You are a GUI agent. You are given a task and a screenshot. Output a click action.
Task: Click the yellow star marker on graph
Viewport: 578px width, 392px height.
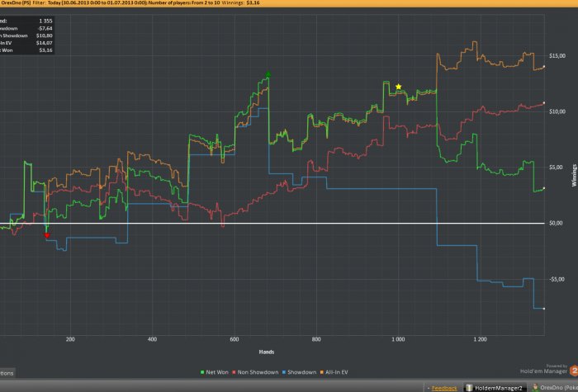[x=399, y=87]
